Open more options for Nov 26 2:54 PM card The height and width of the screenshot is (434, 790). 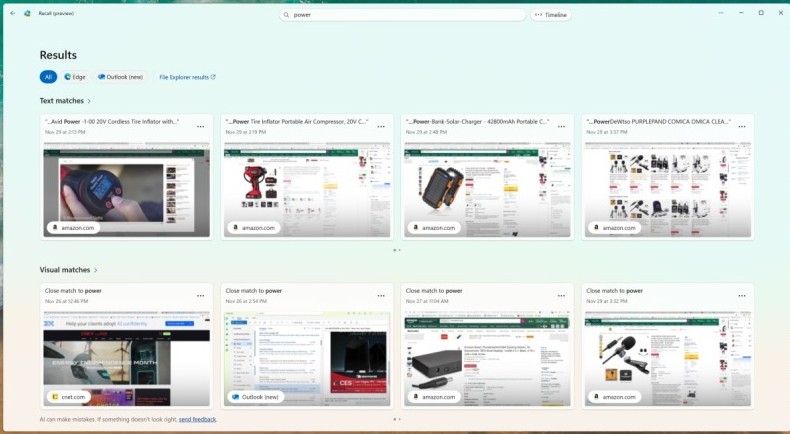pos(381,296)
